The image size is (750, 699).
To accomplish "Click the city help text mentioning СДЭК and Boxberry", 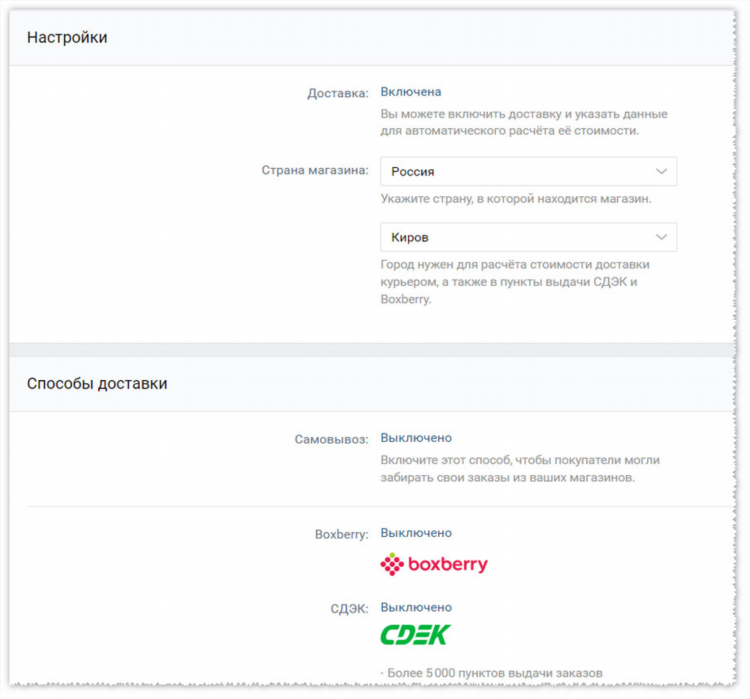I will (x=515, y=282).
